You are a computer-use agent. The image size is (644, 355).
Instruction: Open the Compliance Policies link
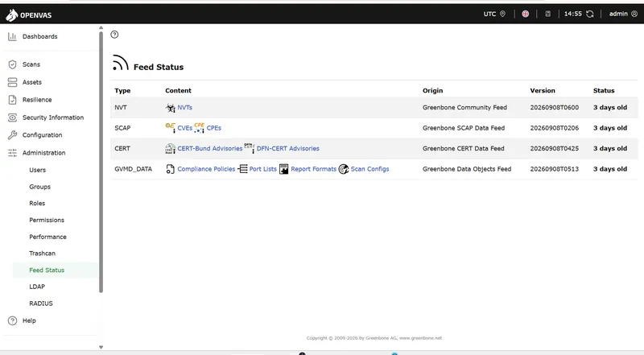coord(206,169)
